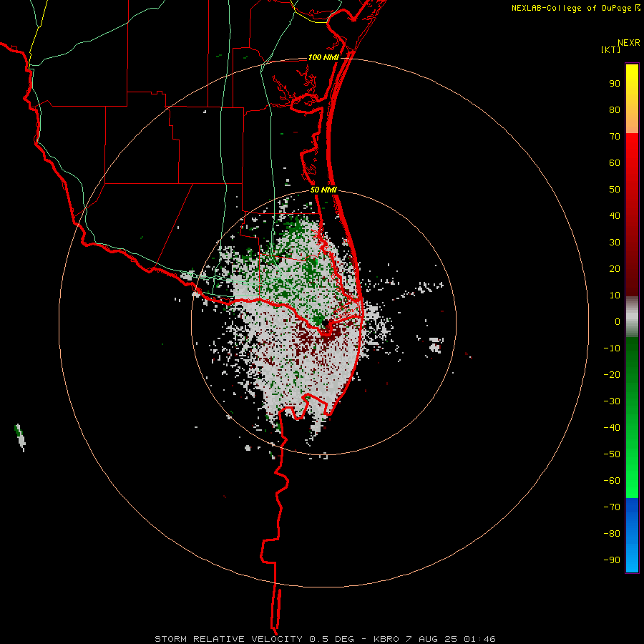The width and height of the screenshot is (644, 644).
Task: Select the 40 value on the velocity scale
Action: pyautogui.click(x=615, y=215)
